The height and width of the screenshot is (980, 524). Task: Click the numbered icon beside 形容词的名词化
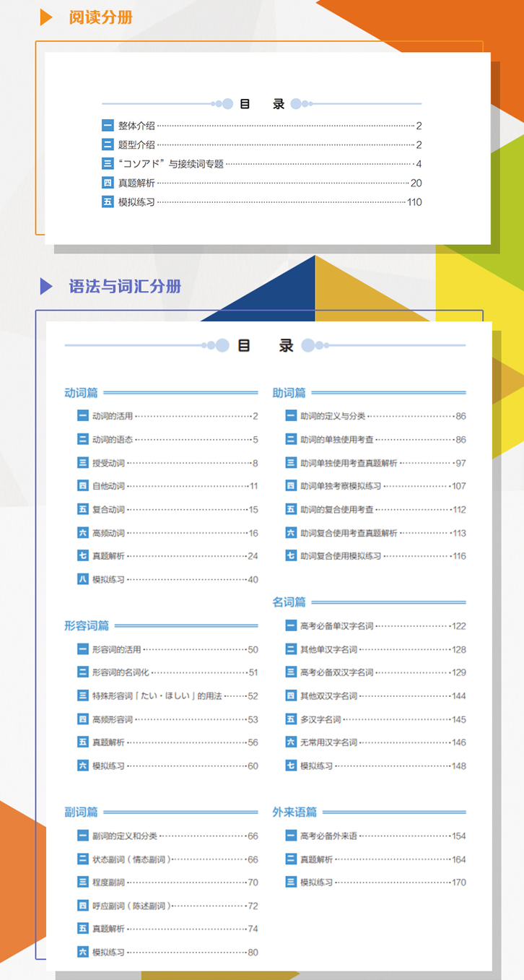coord(83,672)
